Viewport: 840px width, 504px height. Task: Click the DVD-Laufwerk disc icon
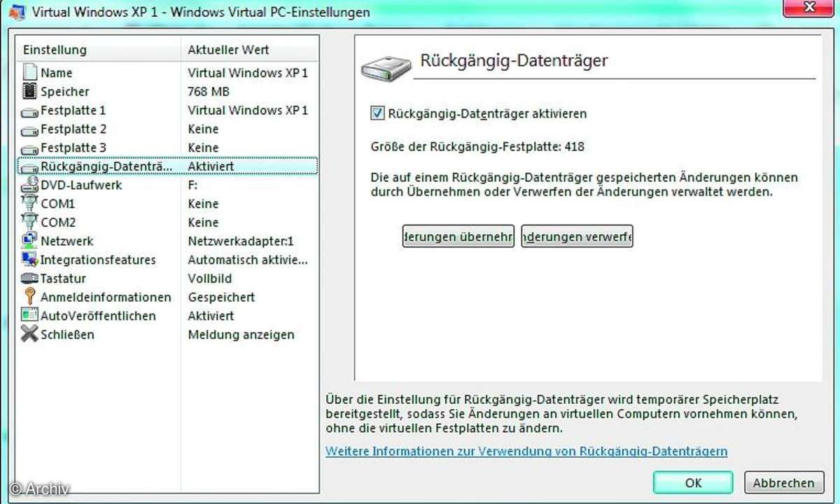[29, 185]
